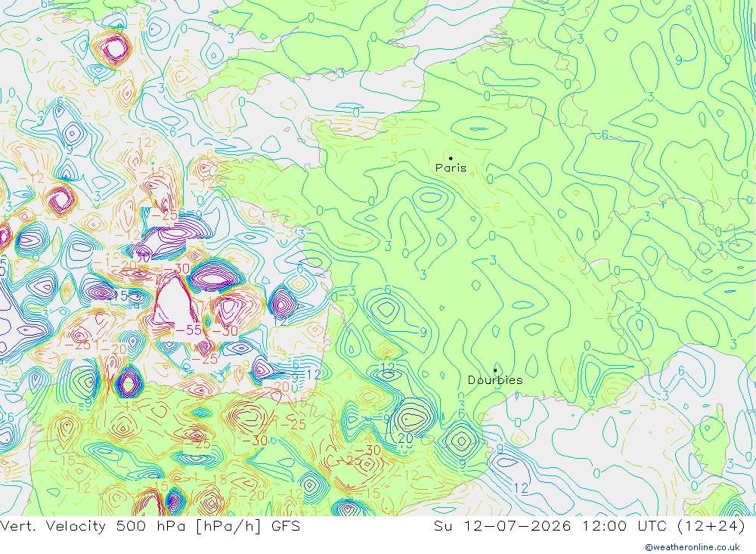Click the 'Su 12-07-2026 12:00 UTC (12+24)' timestamp
The width and height of the screenshot is (756, 554).
589,525
